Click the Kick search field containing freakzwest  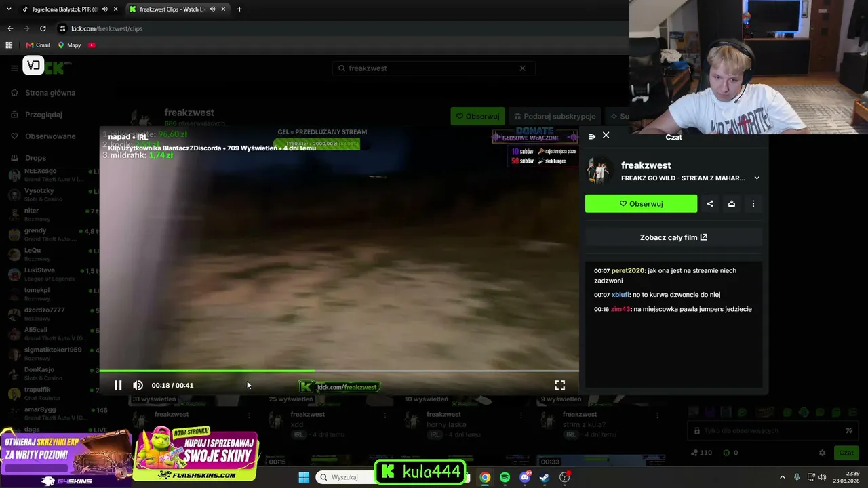(433, 68)
